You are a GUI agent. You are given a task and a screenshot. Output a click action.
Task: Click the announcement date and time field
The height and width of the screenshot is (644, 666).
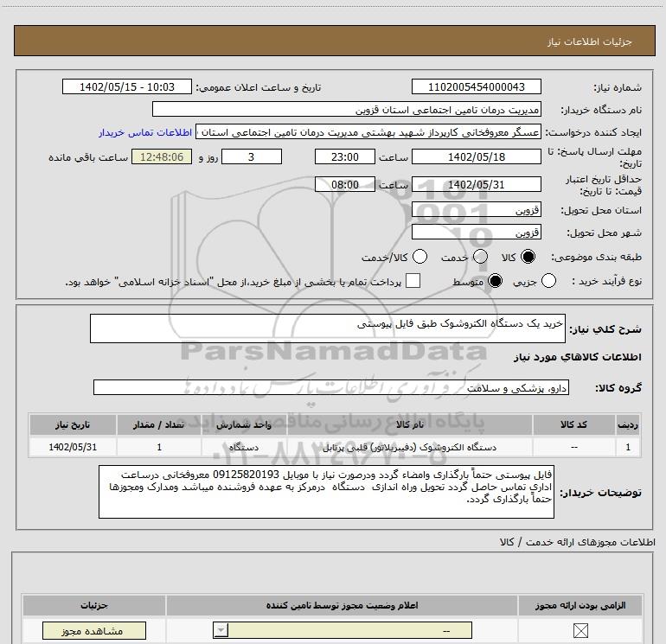tap(127, 86)
